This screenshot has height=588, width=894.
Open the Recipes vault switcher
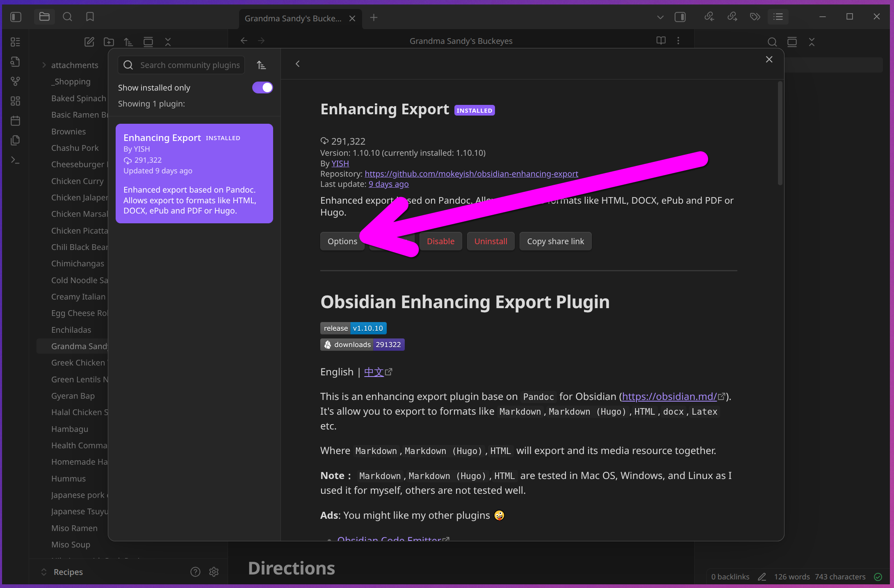click(68, 572)
